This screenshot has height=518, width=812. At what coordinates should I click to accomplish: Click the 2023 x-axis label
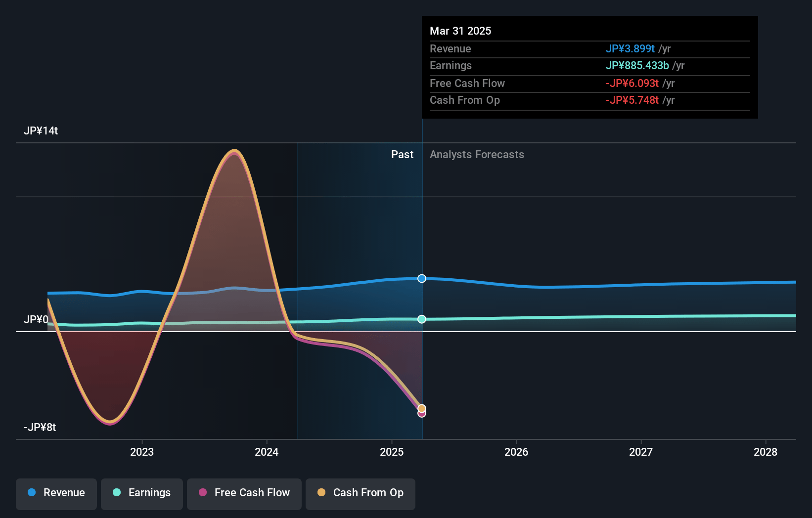142,452
